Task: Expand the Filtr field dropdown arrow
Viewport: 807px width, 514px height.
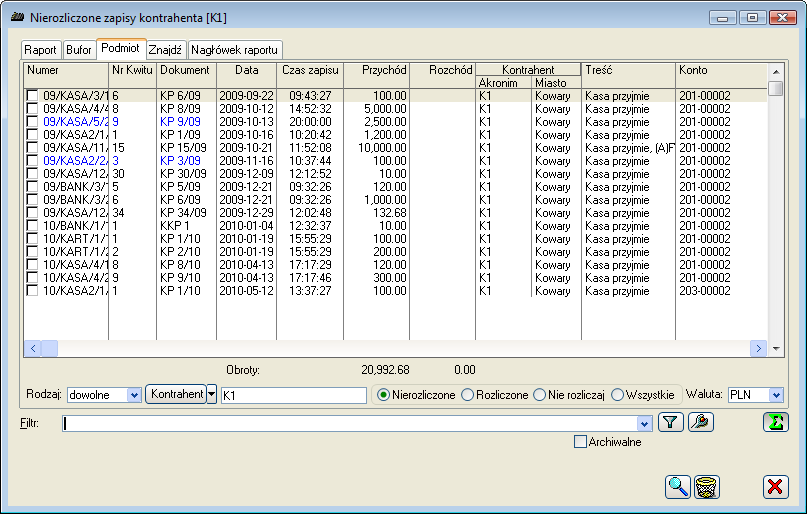Action: click(644, 423)
